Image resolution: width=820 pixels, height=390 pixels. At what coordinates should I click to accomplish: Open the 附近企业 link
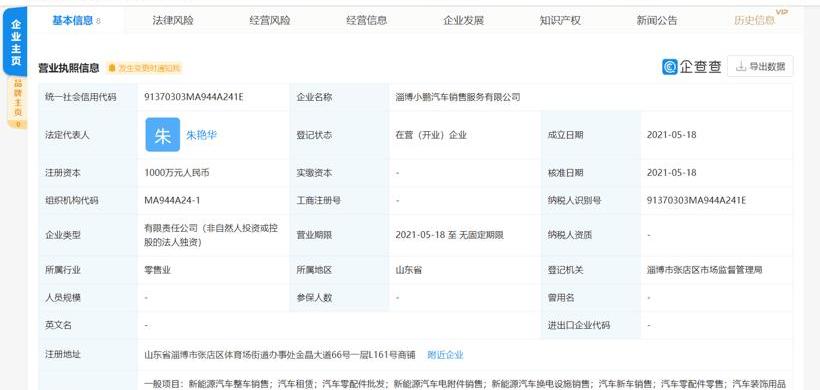[x=446, y=355]
